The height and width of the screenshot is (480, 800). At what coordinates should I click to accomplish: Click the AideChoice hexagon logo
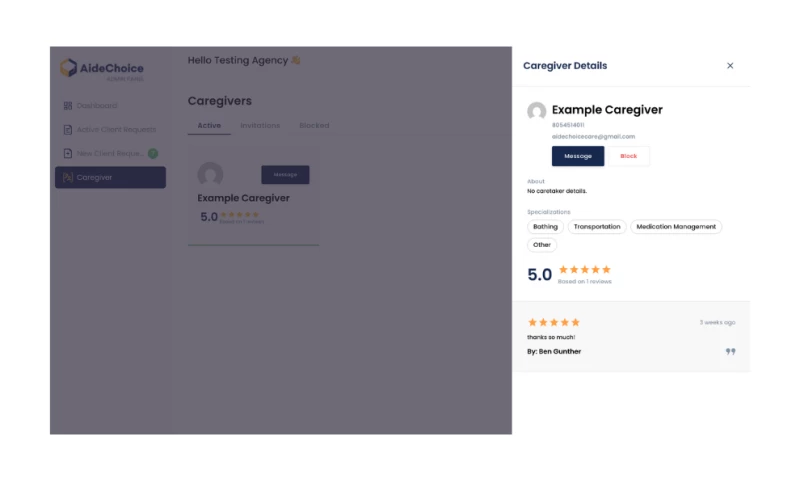click(68, 68)
